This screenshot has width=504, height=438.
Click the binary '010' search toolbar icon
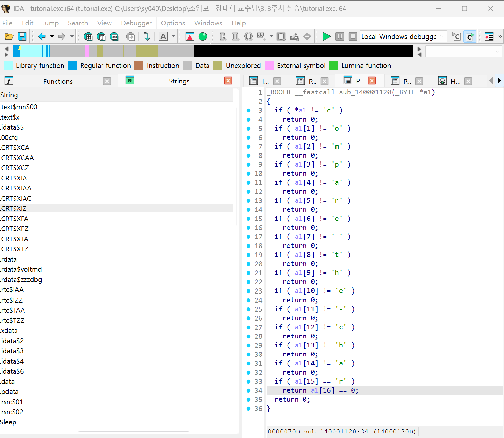114,36
